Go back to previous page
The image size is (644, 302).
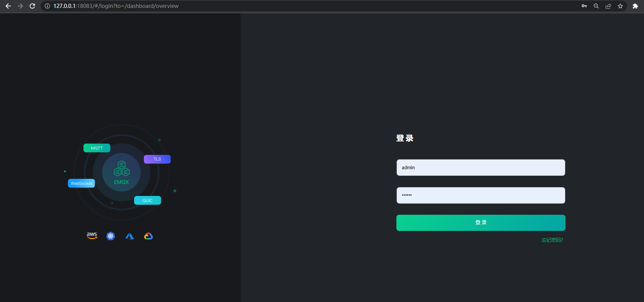tap(8, 6)
